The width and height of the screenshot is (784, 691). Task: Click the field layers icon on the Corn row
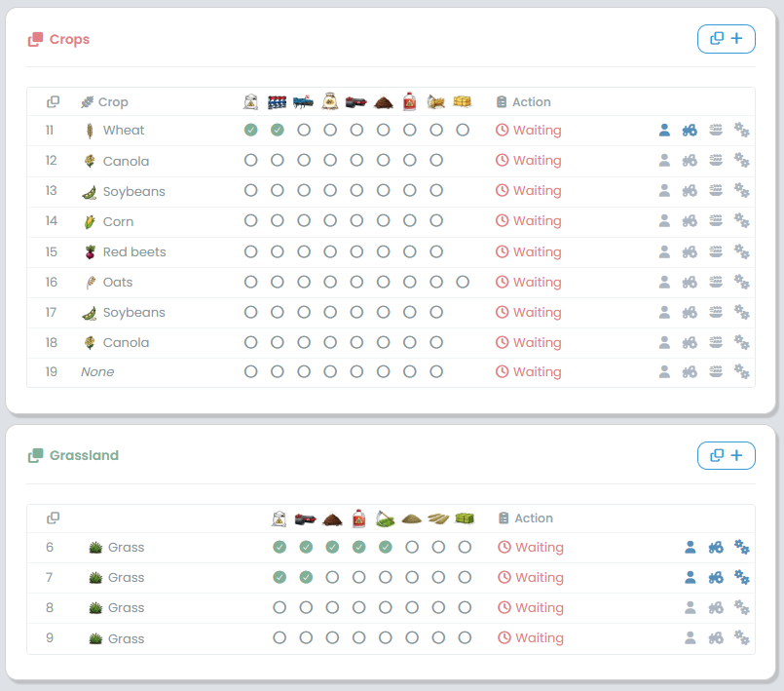click(716, 220)
